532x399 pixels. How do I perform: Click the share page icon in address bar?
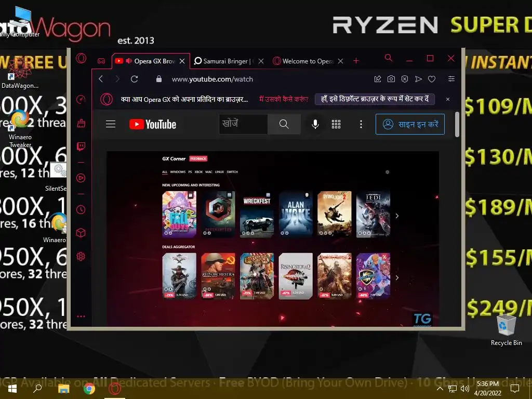pos(378,79)
